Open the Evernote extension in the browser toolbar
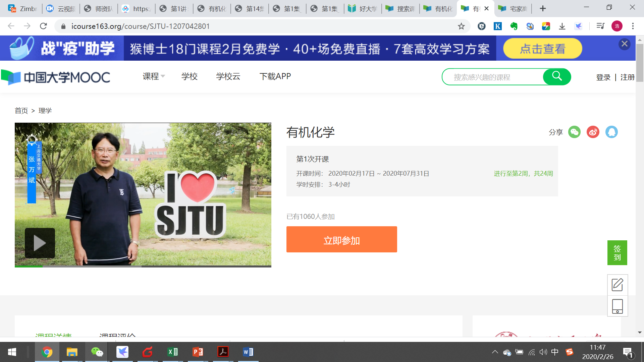This screenshot has height=362, width=644. 514,26
